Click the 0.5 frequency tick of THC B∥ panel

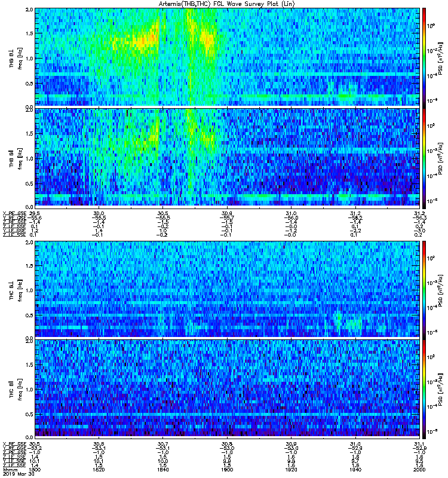(29, 414)
